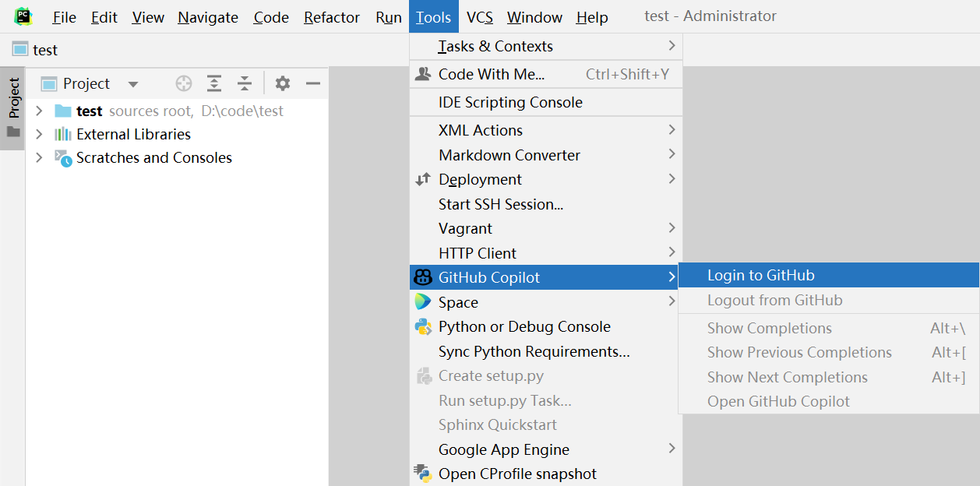Open the Code menu

[x=271, y=17]
